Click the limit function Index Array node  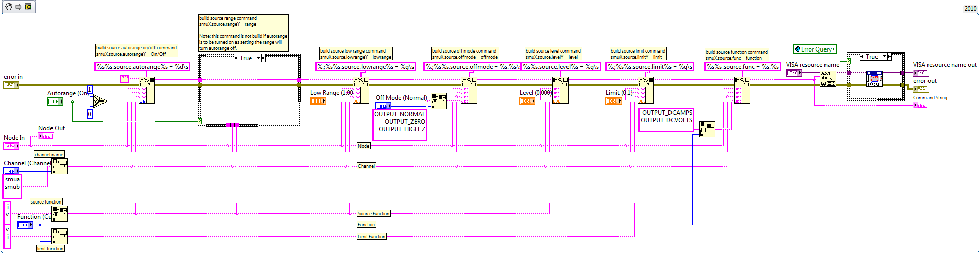pyautogui.click(x=60, y=236)
